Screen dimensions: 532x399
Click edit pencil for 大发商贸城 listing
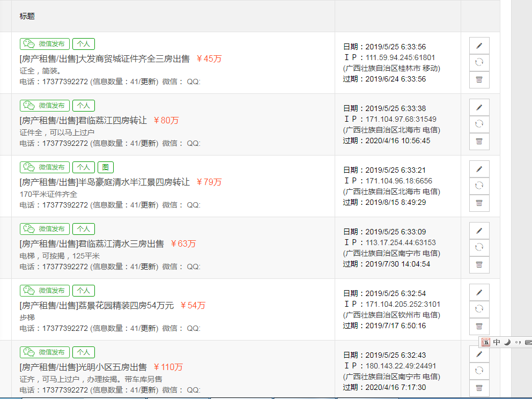click(479, 46)
